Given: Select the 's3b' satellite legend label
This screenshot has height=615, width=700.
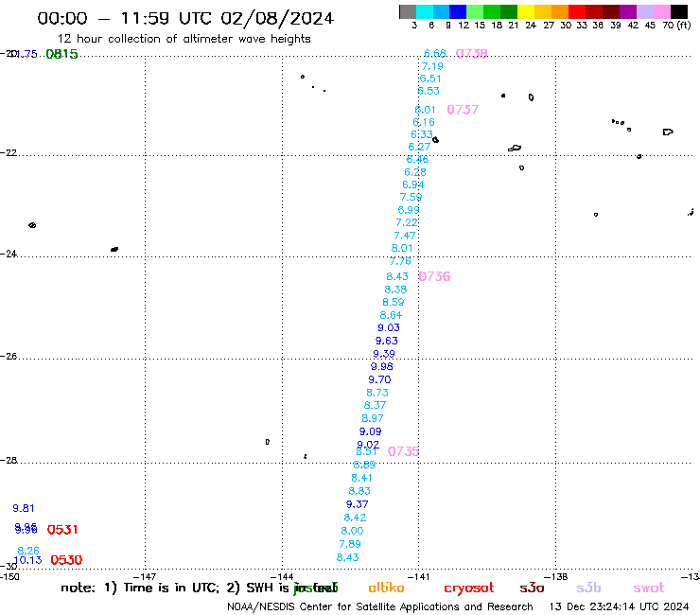Looking at the screenshot, I should [588, 588].
